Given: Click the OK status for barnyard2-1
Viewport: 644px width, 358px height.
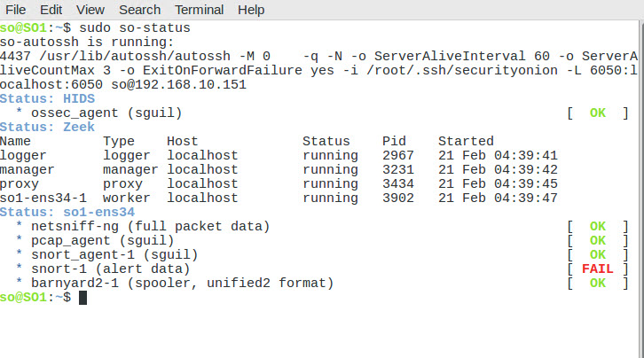Looking at the screenshot, I should [597, 283].
